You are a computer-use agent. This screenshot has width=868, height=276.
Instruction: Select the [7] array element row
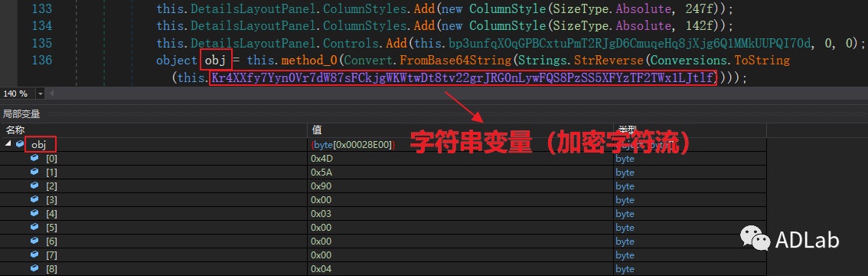383,255
